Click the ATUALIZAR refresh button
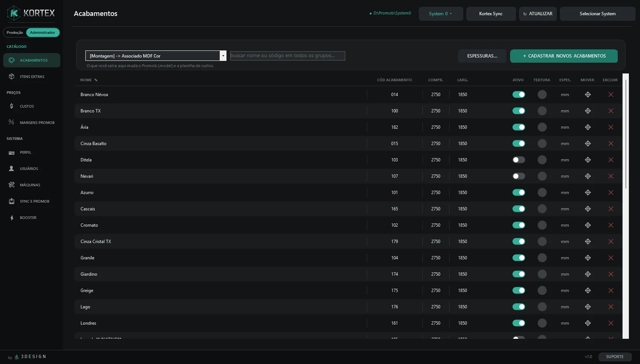The height and width of the screenshot is (364, 640). click(538, 14)
